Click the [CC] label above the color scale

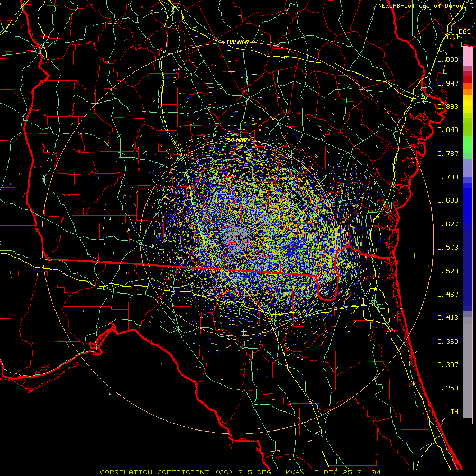tap(452, 36)
